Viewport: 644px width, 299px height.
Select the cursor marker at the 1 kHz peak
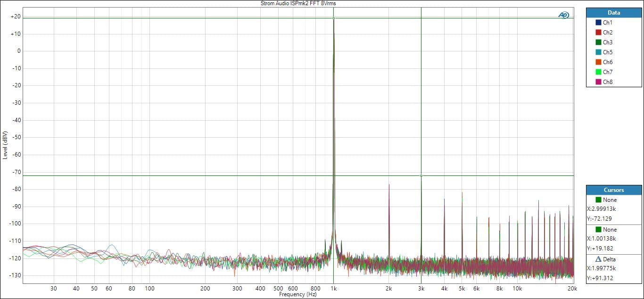[334, 18]
